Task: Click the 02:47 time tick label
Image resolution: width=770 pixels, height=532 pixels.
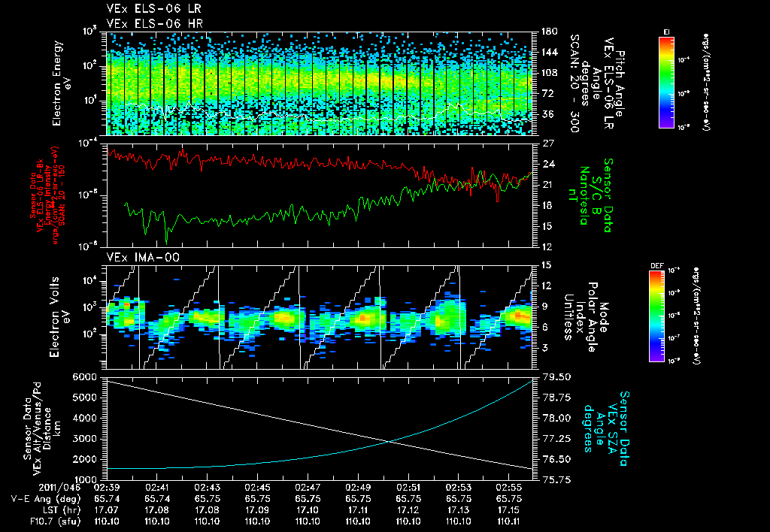Action: (x=308, y=487)
